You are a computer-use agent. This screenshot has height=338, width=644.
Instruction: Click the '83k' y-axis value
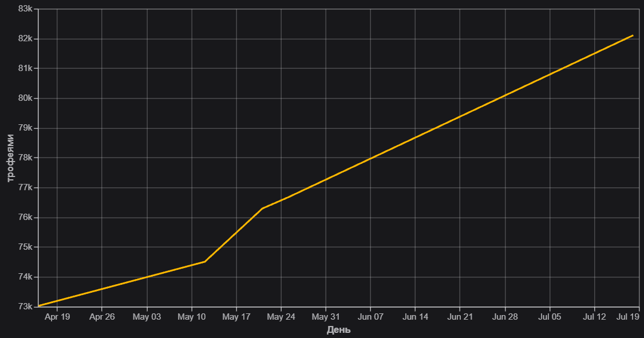point(25,9)
